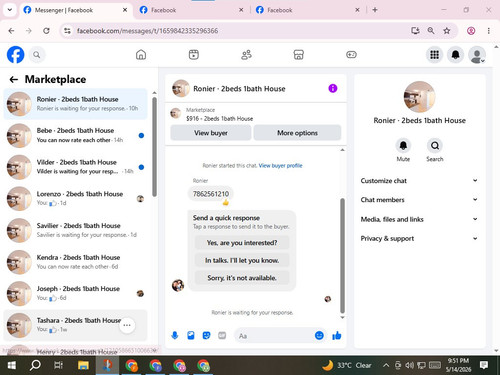Expand Customize chat section

419,181
